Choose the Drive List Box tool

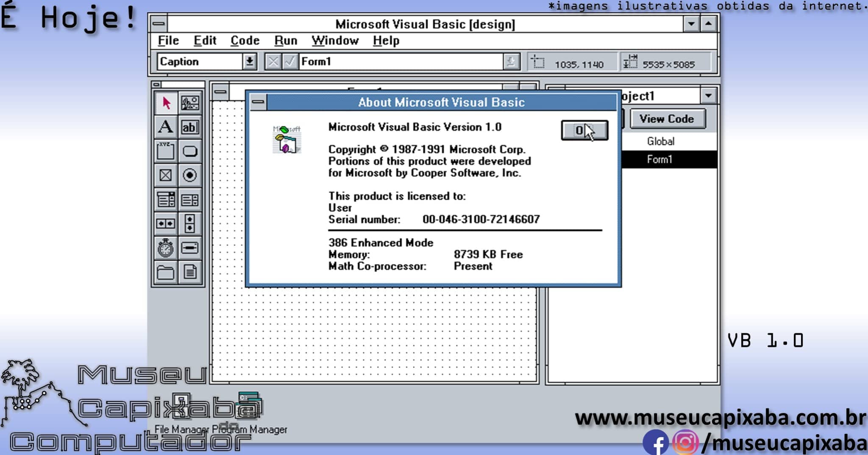pyautogui.click(x=190, y=248)
